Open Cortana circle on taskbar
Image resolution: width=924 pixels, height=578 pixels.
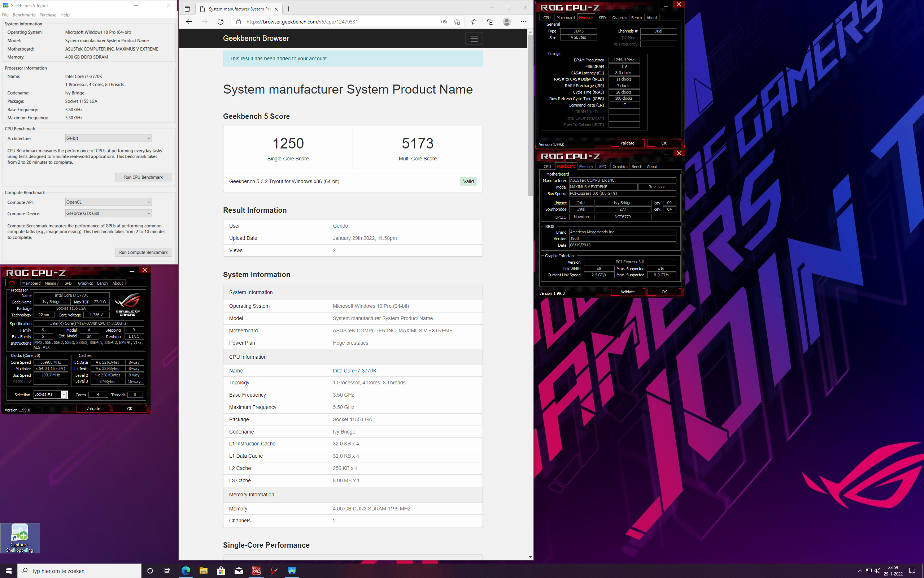(150, 571)
